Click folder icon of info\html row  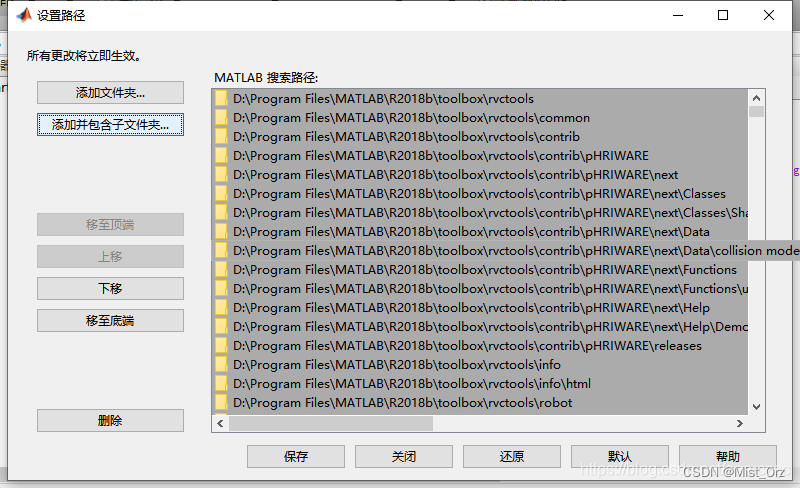221,383
